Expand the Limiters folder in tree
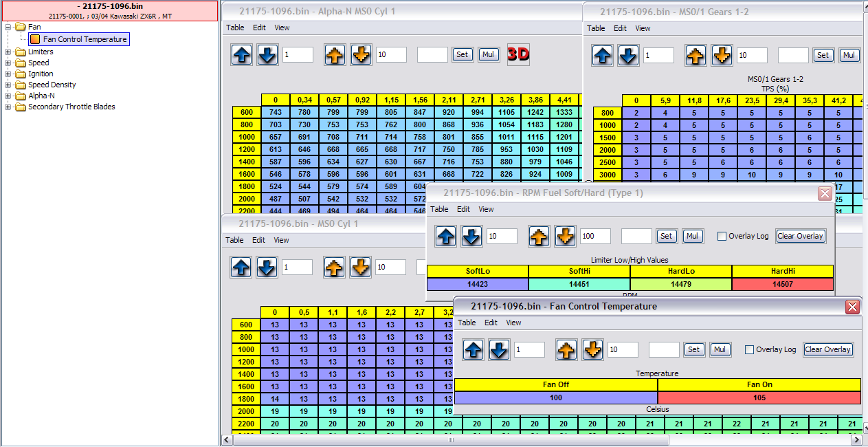The width and height of the screenshot is (868, 447). (x=8, y=52)
